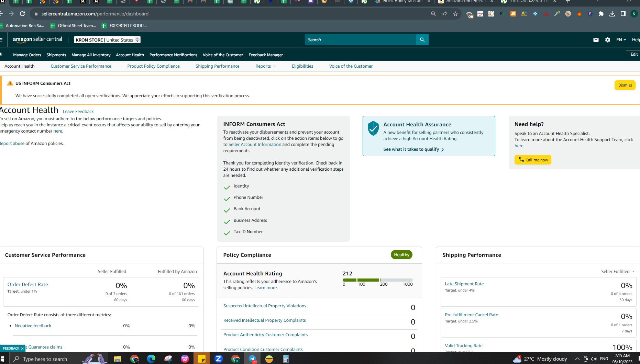
Task: Expand the Reports dropdown menu
Action: point(266,66)
